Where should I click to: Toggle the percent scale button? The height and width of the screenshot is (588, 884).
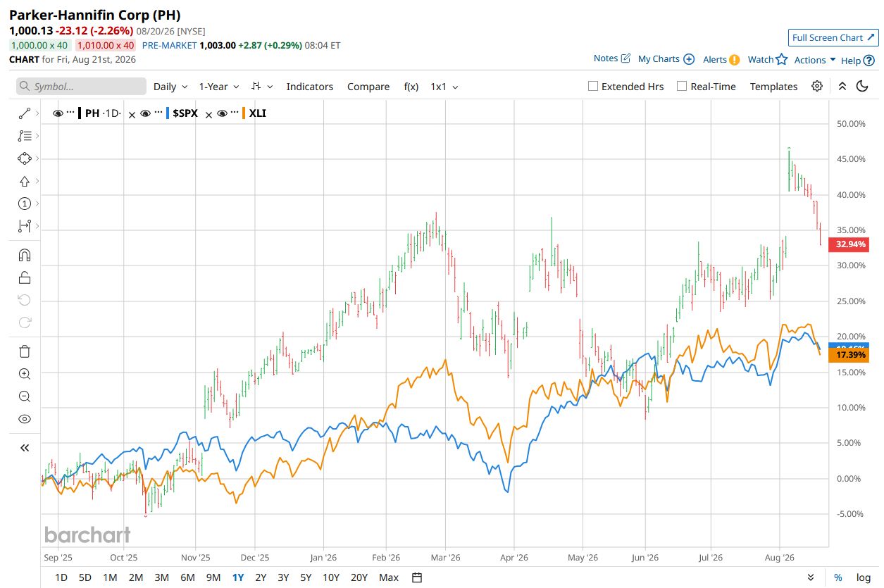point(838,577)
